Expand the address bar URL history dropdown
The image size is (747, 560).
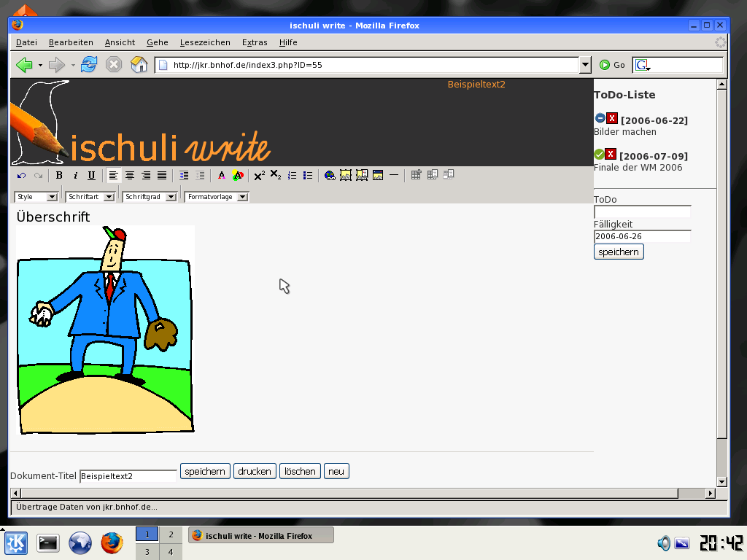(586, 65)
